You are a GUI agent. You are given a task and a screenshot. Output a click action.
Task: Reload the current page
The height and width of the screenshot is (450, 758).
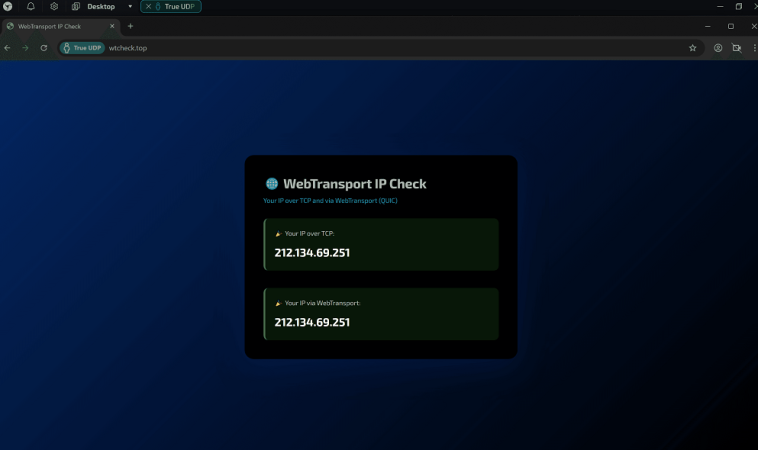[43, 47]
